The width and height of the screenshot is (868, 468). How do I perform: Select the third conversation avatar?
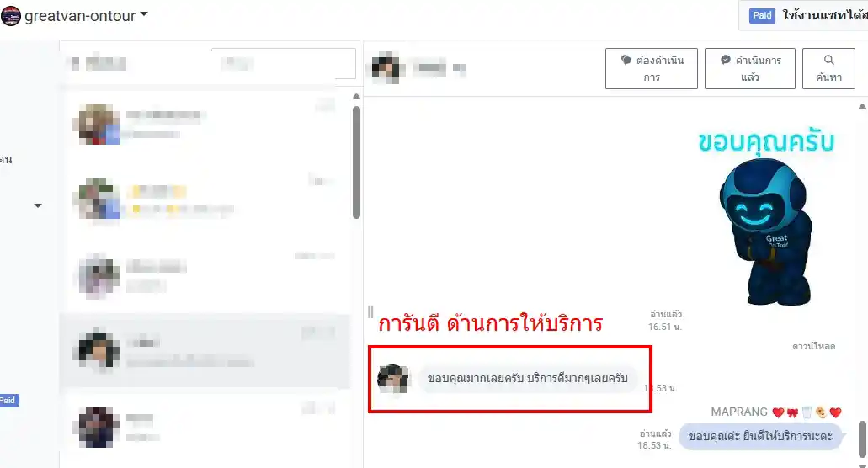pyautogui.click(x=99, y=275)
